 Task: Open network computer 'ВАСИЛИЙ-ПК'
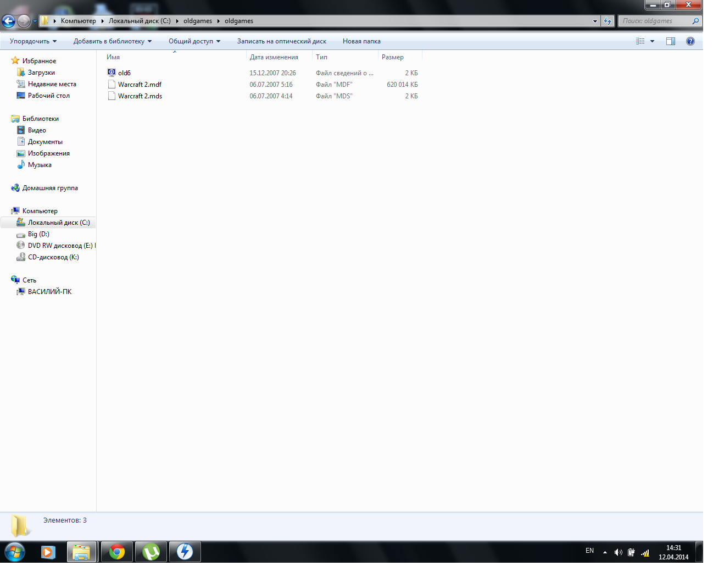pos(49,292)
